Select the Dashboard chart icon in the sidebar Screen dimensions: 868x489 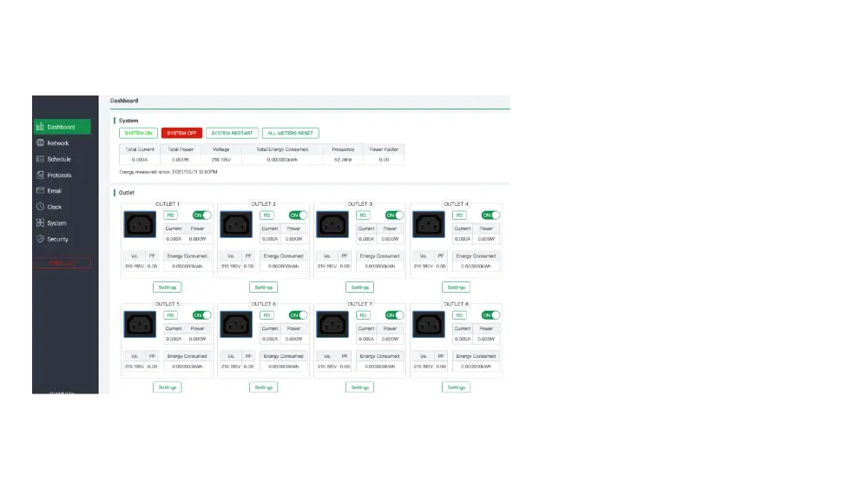(41, 127)
